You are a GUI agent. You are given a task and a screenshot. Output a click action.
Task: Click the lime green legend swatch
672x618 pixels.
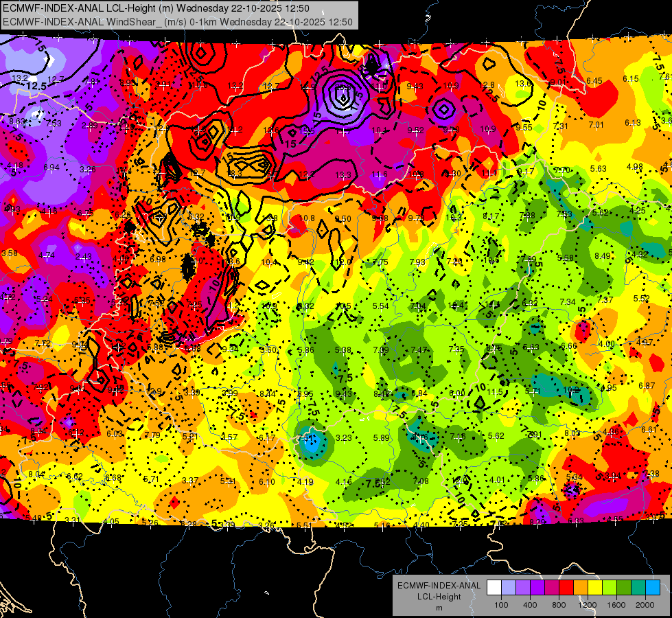pos(610,587)
